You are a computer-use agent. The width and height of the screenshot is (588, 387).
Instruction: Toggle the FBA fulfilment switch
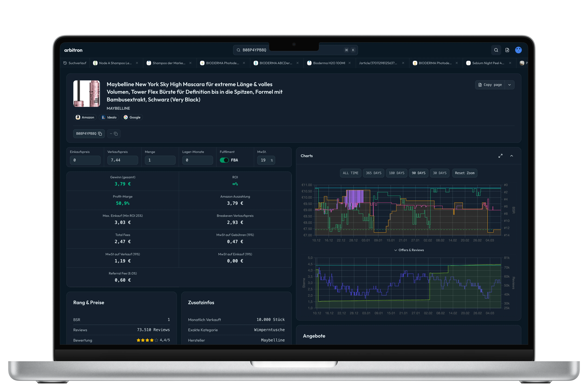pos(225,160)
